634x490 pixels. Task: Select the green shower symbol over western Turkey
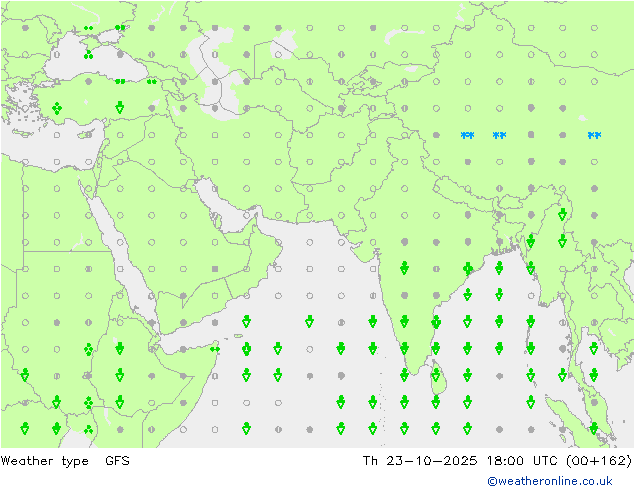(x=57, y=108)
